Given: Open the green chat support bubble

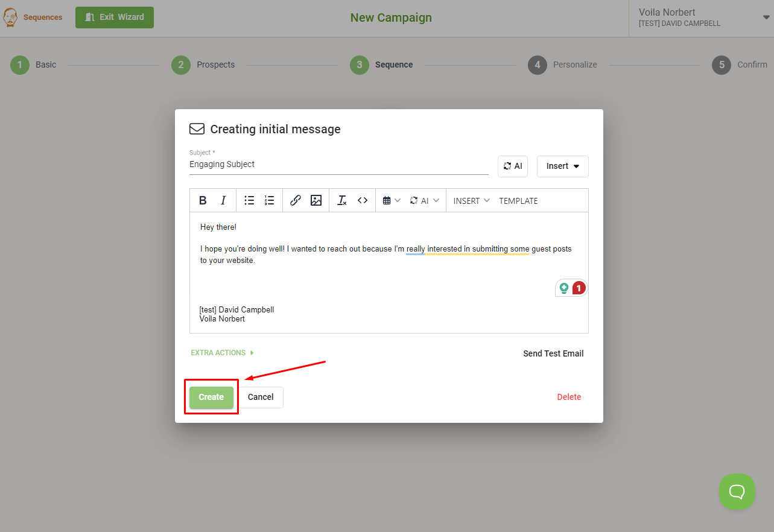Looking at the screenshot, I should click(x=737, y=492).
